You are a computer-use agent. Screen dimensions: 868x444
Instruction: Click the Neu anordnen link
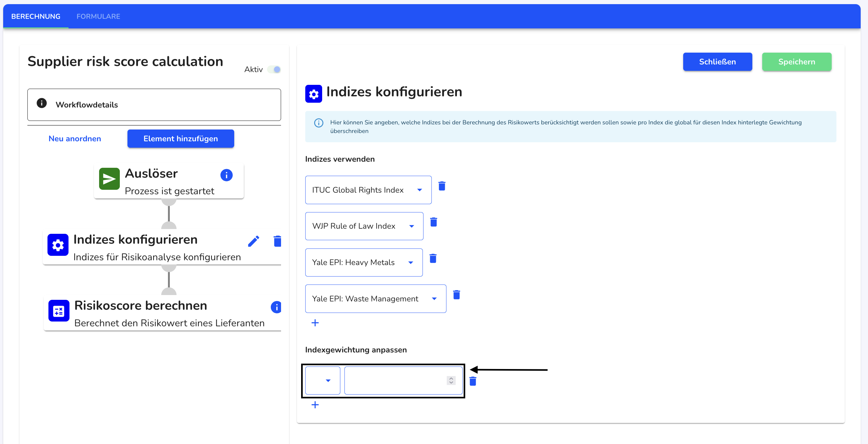tap(75, 139)
